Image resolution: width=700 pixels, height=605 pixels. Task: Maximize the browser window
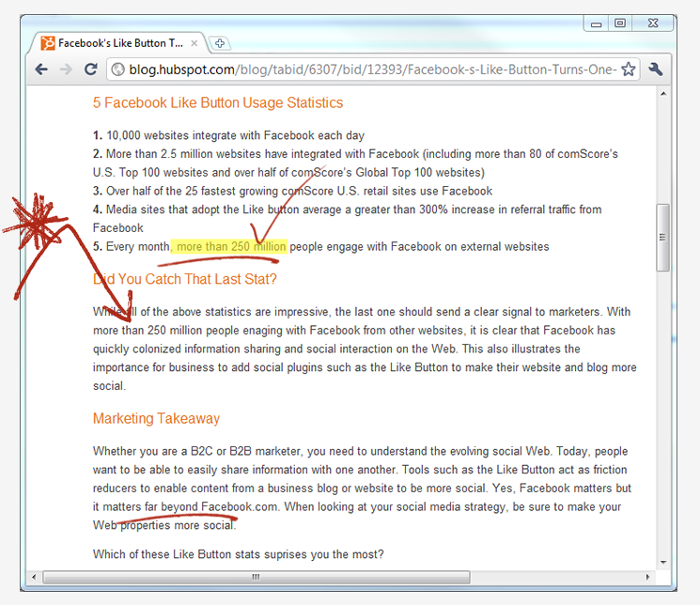pos(620,23)
